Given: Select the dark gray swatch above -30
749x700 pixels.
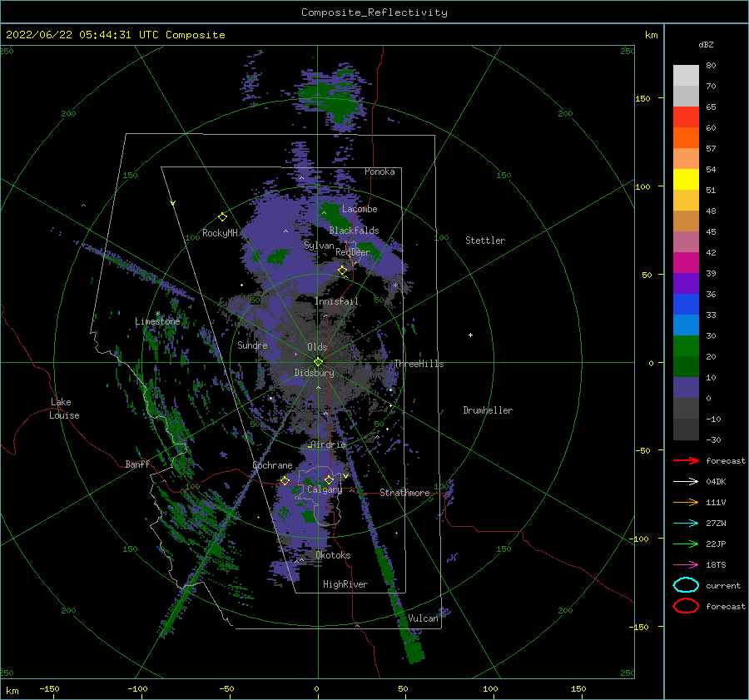Looking at the screenshot, I should pyautogui.click(x=686, y=429).
